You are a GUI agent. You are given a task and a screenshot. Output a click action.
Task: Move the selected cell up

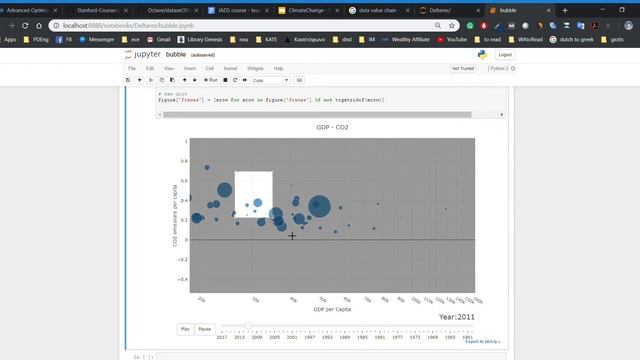[184, 80]
